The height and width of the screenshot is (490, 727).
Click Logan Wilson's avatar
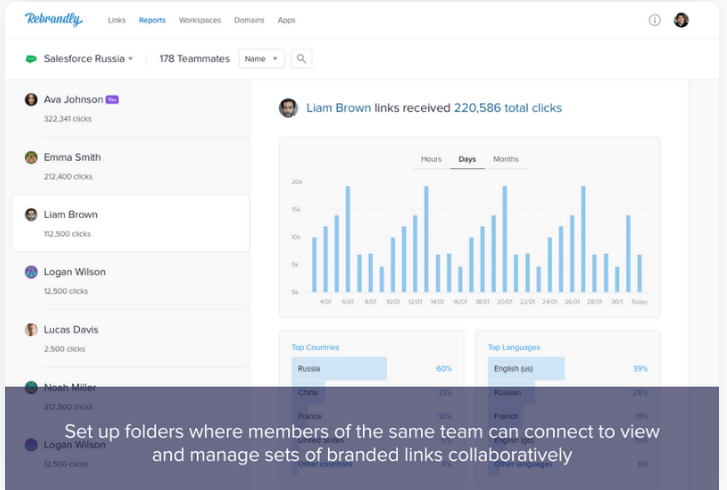[x=31, y=272]
